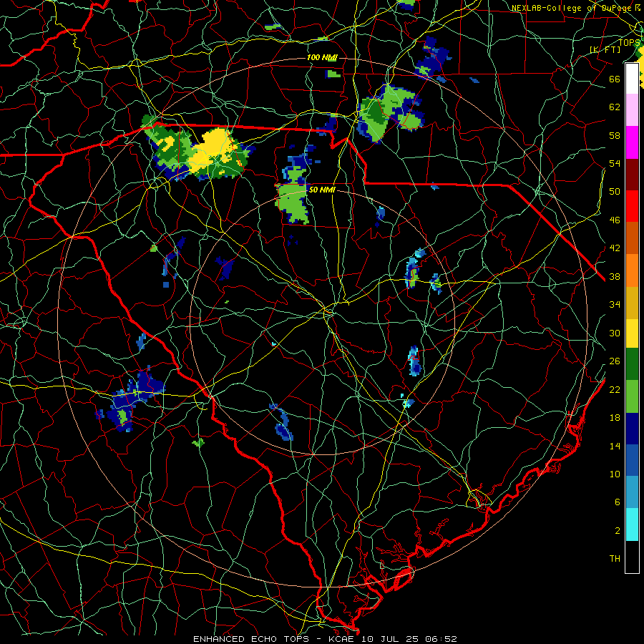Click the '58' legend label
This screenshot has height=644, width=644.
pyautogui.click(x=615, y=135)
